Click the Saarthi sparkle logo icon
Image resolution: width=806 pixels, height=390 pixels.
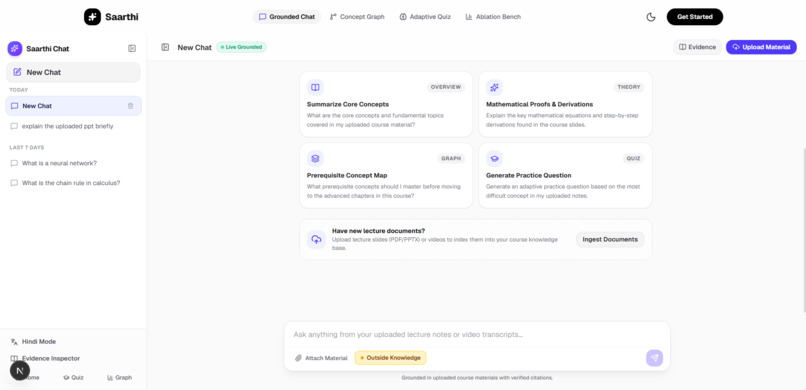point(93,17)
